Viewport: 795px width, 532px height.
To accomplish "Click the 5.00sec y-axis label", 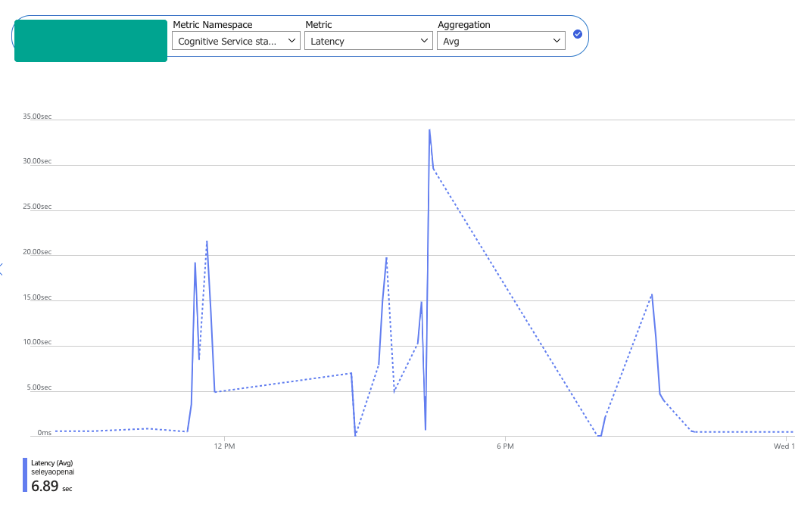I will coord(39,387).
